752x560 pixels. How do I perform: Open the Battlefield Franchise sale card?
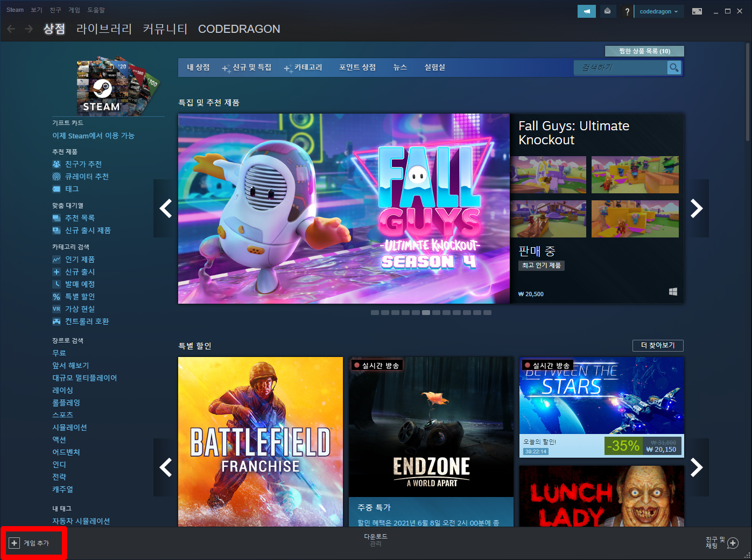261,442
